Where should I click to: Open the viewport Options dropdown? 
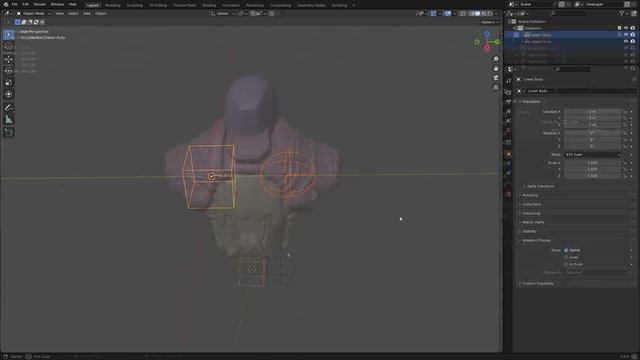489,22
